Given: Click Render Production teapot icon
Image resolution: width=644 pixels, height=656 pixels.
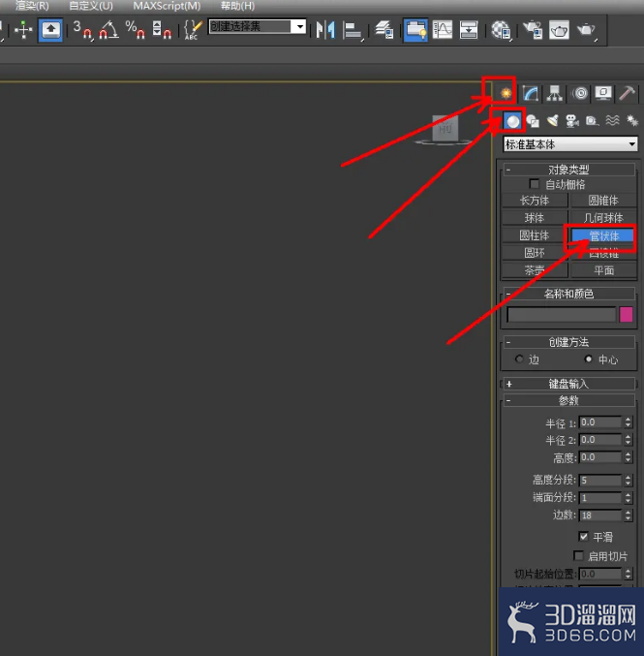Looking at the screenshot, I should pos(586,30).
